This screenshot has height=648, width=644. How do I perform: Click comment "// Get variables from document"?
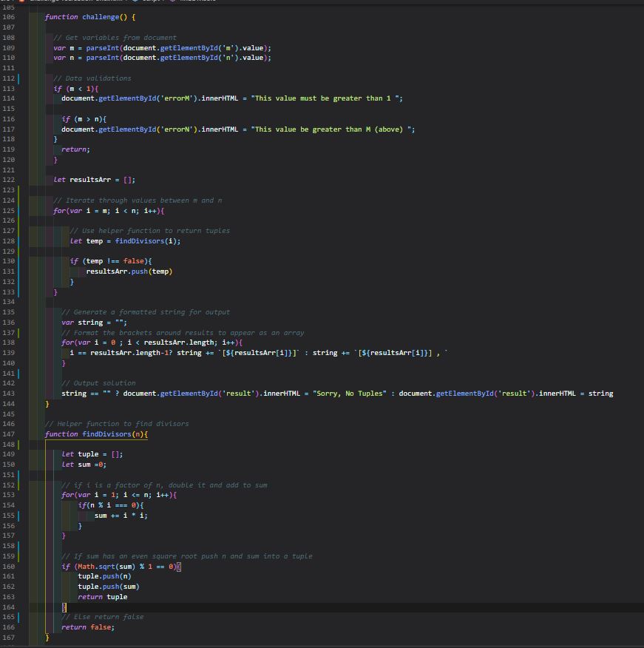[x=115, y=38]
